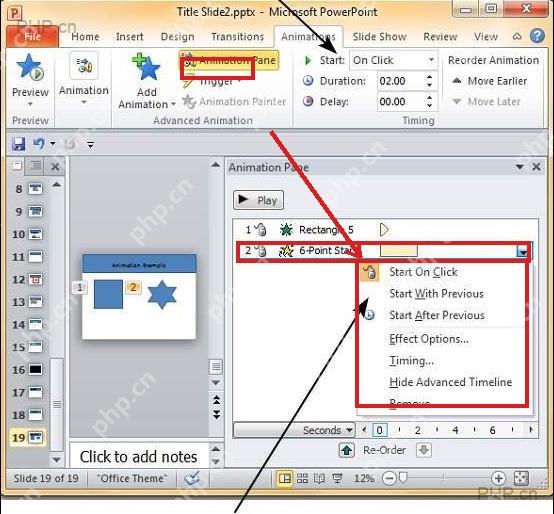Open Animation Pane options dropdown arrow
Screen dimensions: 554x514
(x=519, y=167)
